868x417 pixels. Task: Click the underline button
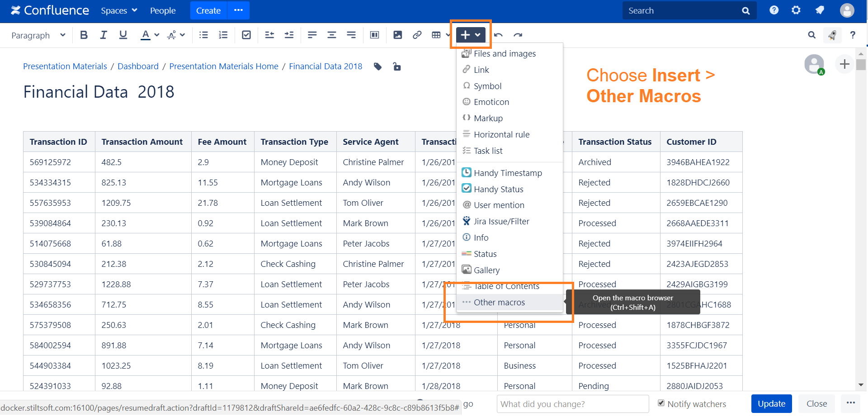tap(123, 35)
